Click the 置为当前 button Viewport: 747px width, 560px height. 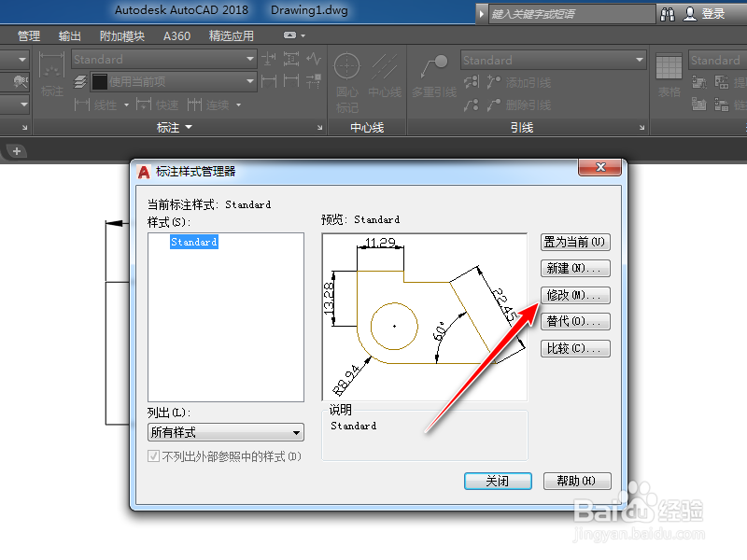point(575,243)
